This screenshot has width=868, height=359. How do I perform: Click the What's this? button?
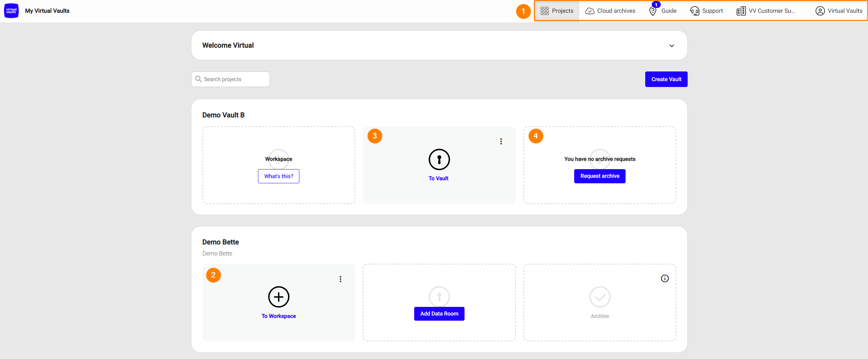(x=278, y=176)
